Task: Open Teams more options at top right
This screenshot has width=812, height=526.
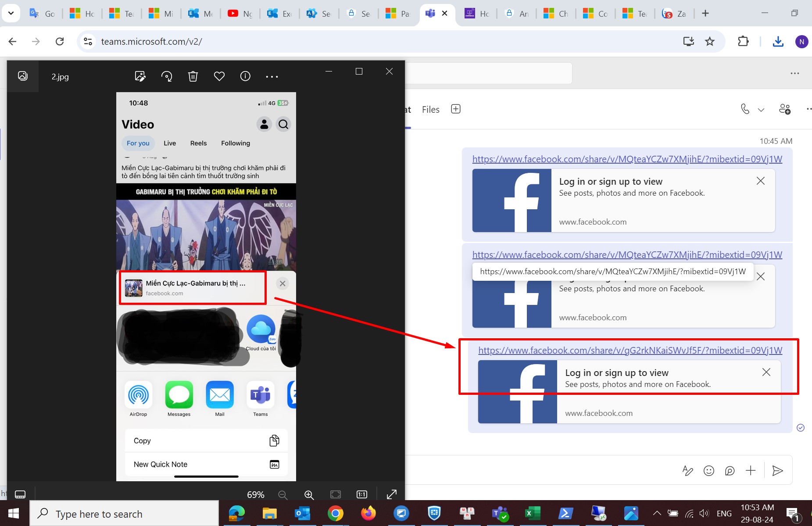Action: pyautogui.click(x=795, y=73)
